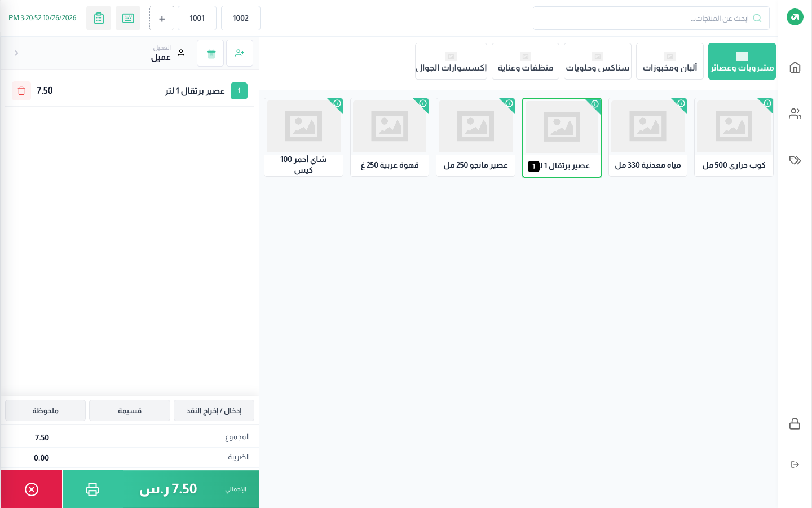Toggle the on-screen keyboard icon
Viewport: 812px width, 508px height.
pyautogui.click(x=128, y=18)
